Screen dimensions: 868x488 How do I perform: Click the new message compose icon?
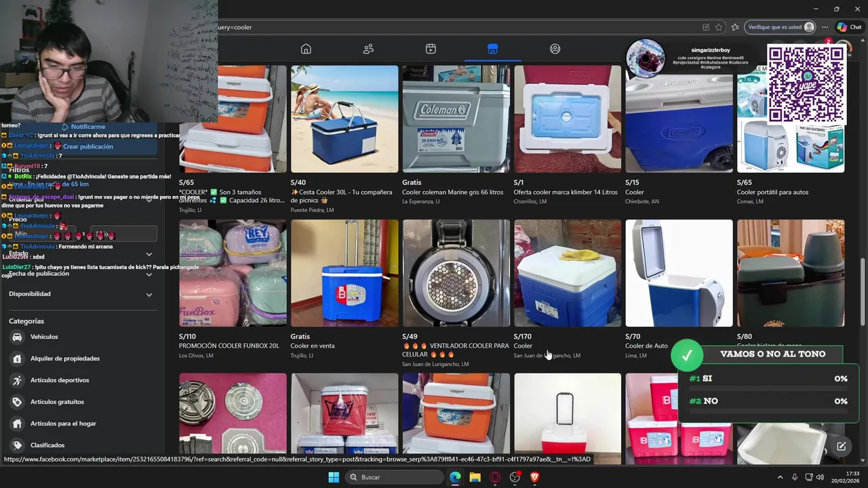pos(841,446)
